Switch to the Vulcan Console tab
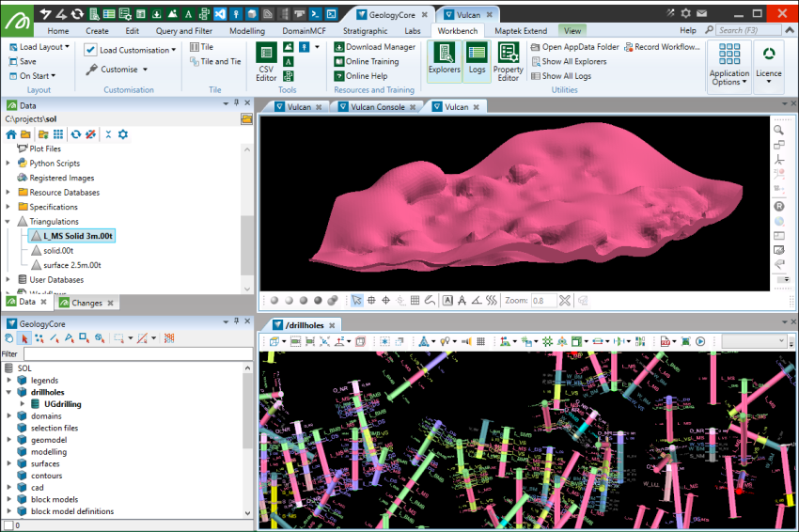This screenshot has width=799, height=532. coord(377,107)
